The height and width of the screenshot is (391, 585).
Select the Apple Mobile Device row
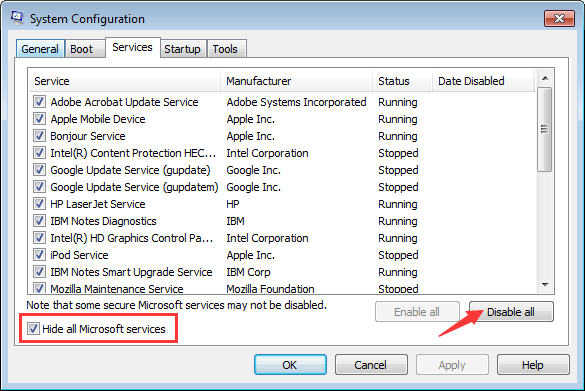pos(282,119)
